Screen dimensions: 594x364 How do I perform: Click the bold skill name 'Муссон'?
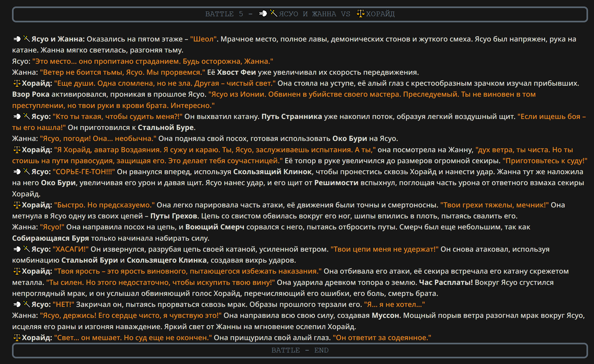385,315
